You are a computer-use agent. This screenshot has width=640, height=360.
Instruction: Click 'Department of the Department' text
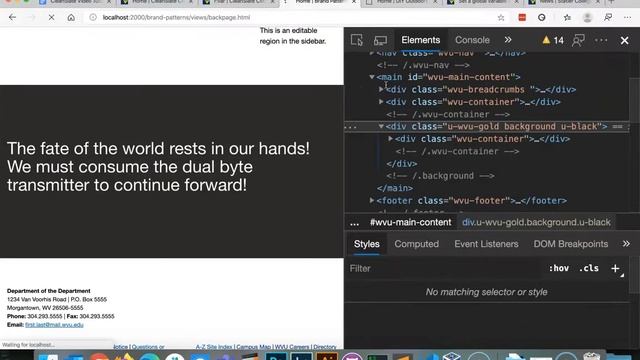[x=49, y=291]
